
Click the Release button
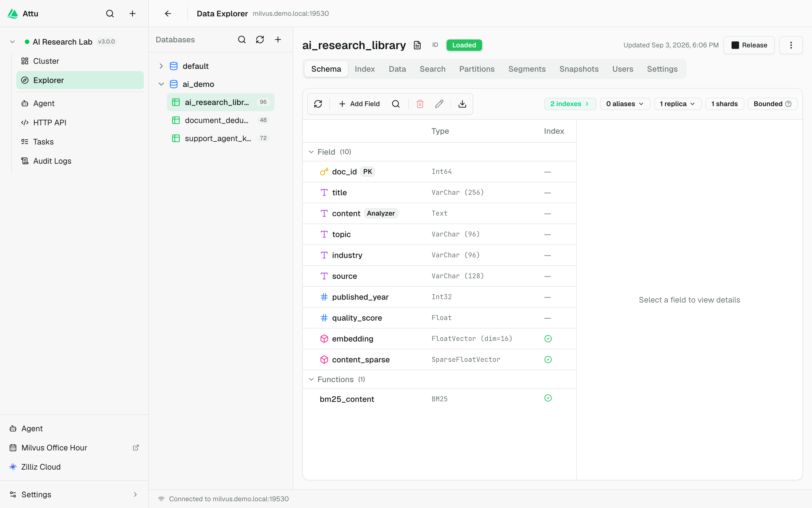[749, 45]
